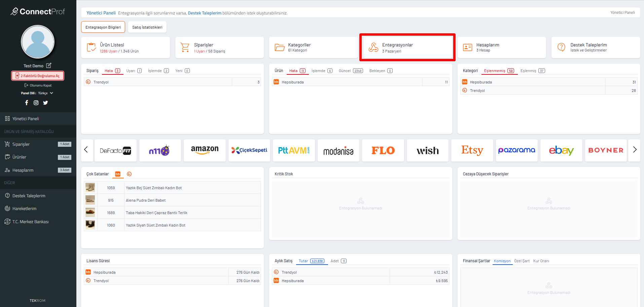
Task: Select the PttAVM marketplace logo
Action: point(294,150)
